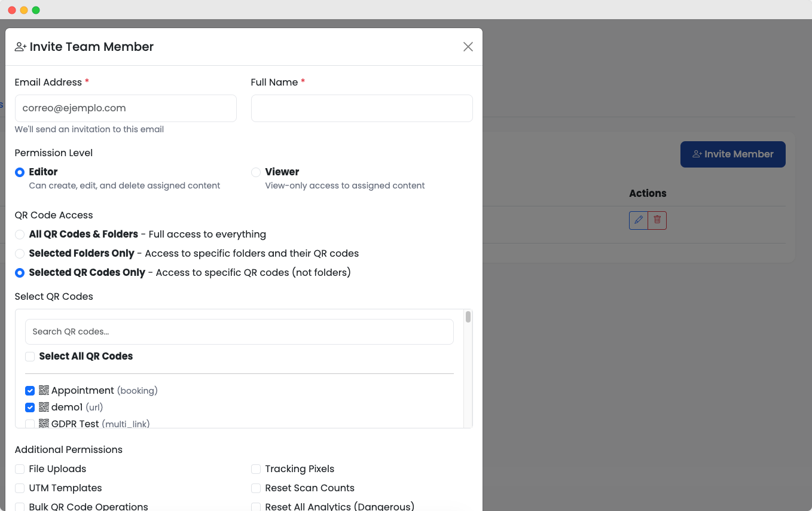Click the Search QR codes field
812x511 pixels.
(239, 331)
